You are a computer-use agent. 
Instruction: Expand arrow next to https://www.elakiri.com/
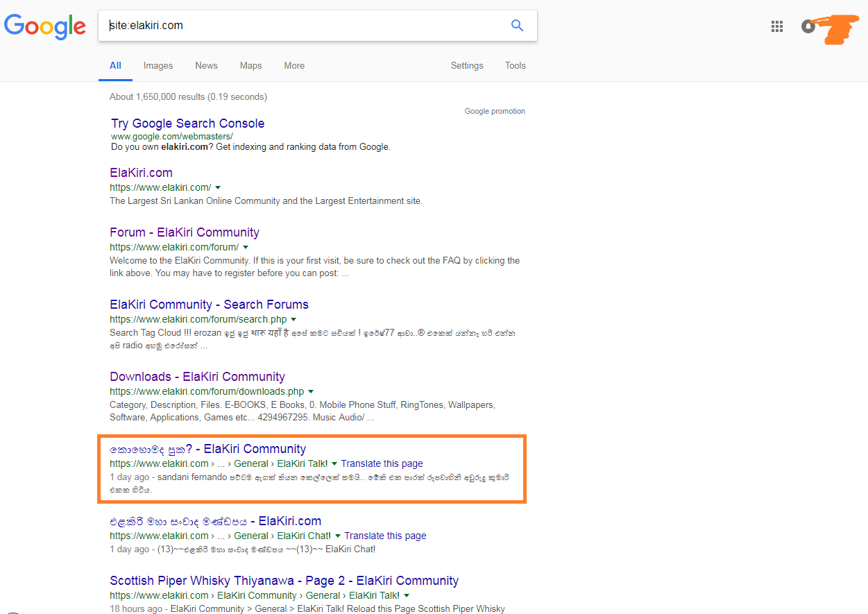218,188
